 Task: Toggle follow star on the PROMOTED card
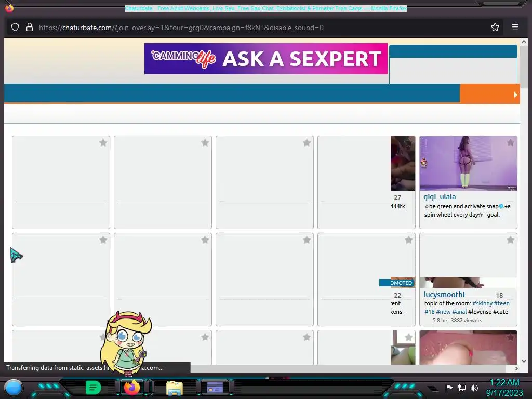[408, 240]
